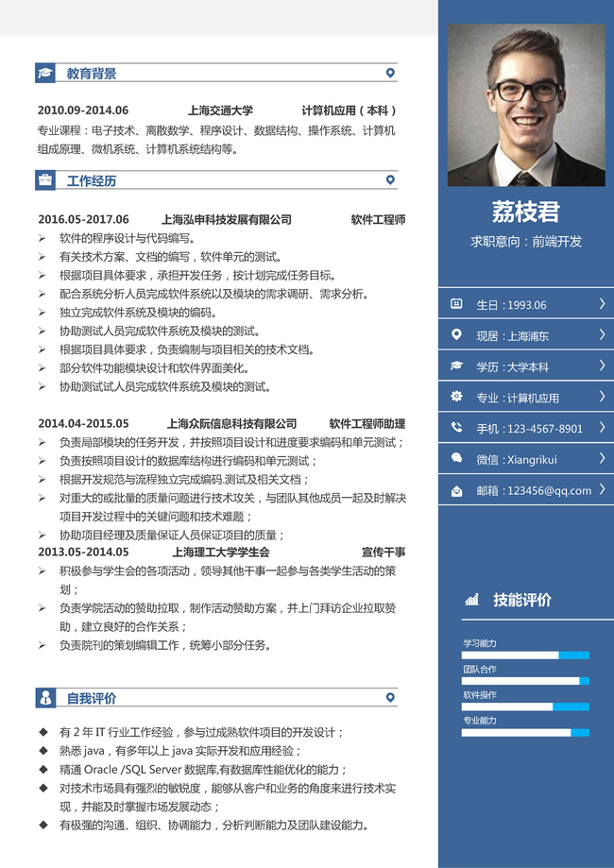Click 现居：上海浦东 text

[x=513, y=336]
